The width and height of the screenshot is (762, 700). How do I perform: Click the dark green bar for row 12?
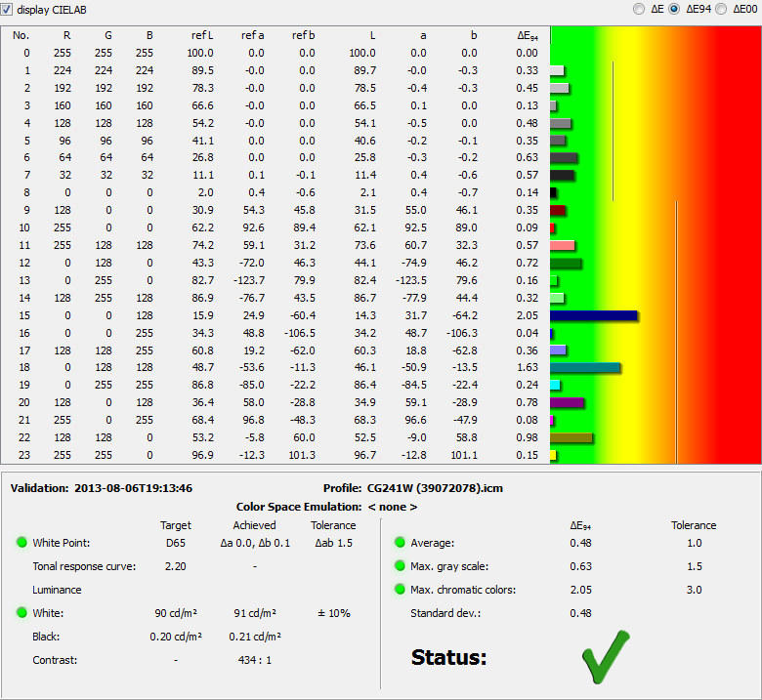(x=566, y=264)
